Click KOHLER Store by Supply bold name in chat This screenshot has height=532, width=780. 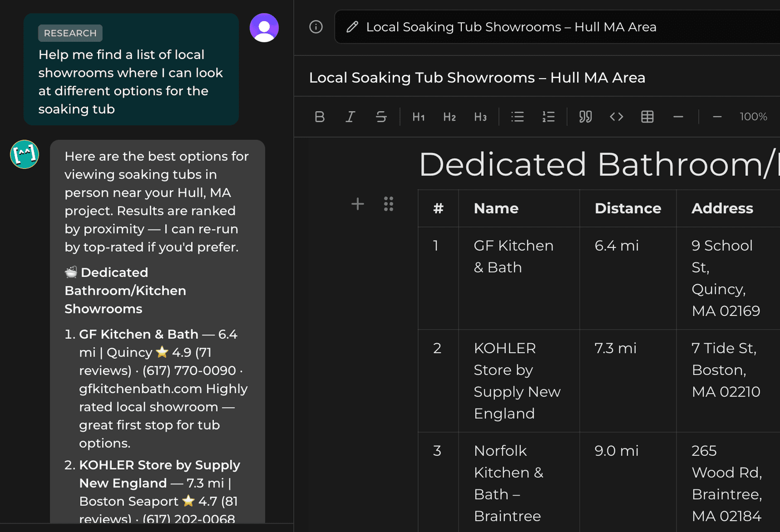[x=159, y=474]
